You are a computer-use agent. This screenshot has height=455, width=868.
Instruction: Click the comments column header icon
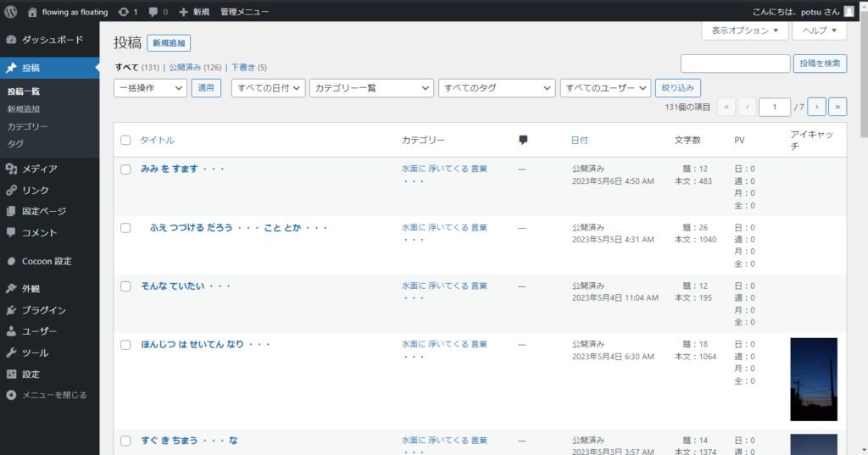523,140
